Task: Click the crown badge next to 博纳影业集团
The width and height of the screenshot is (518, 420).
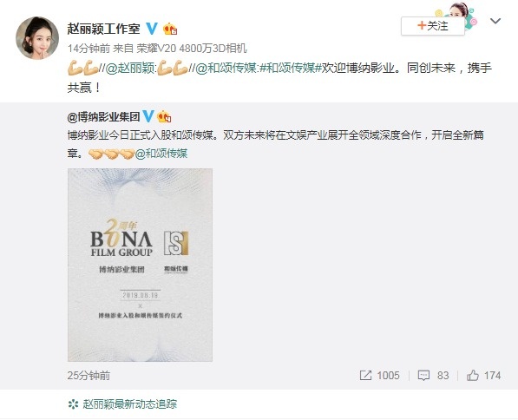Action: click(x=164, y=116)
